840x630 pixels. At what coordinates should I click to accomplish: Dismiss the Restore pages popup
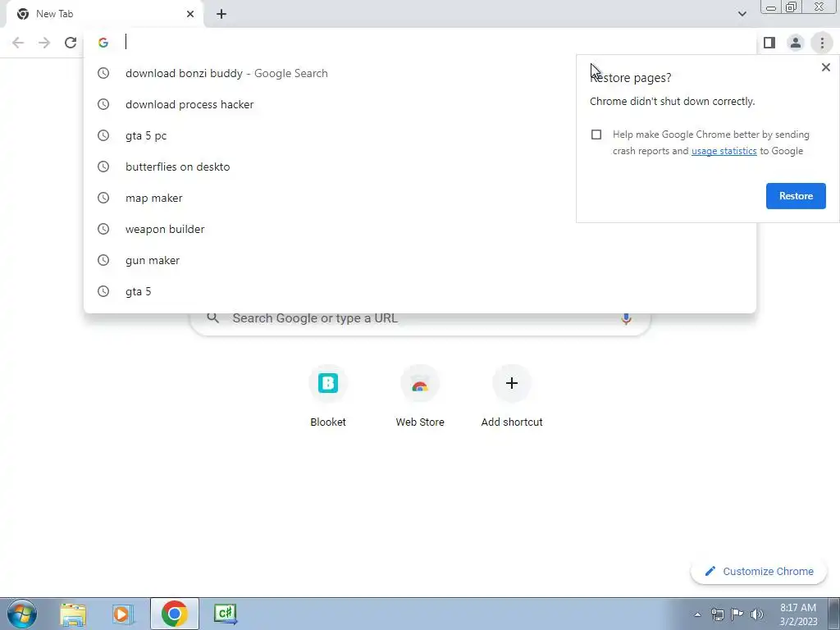click(x=825, y=67)
